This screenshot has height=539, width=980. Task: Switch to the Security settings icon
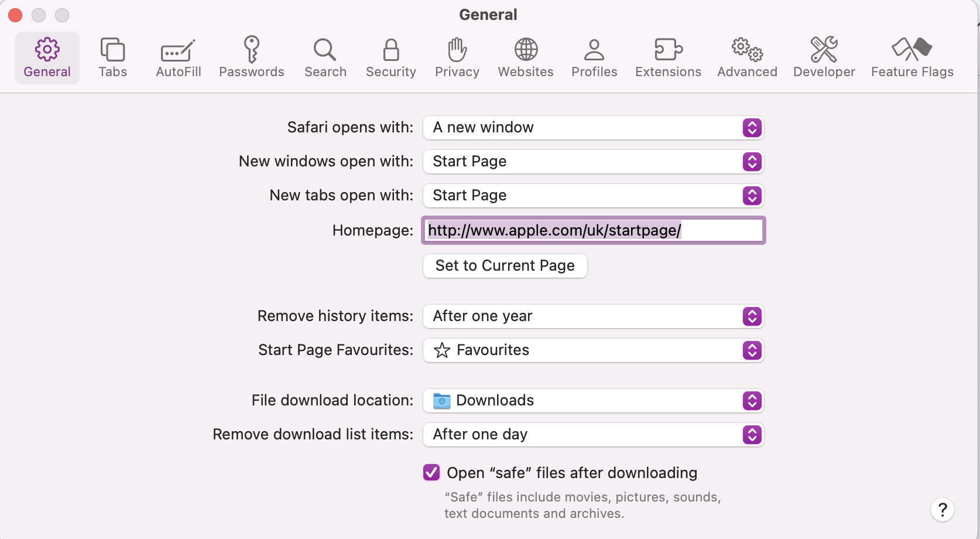[390, 57]
